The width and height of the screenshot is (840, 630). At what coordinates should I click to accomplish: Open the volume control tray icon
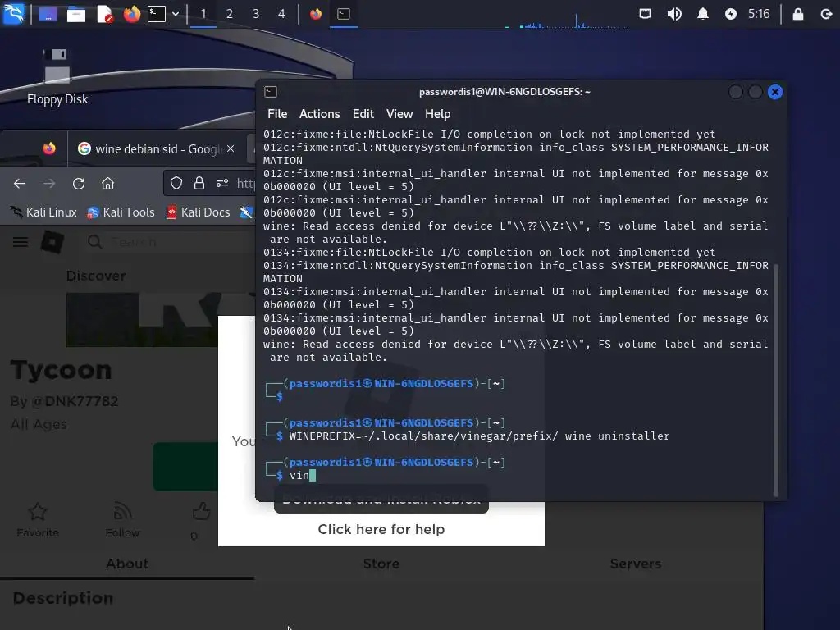(x=674, y=14)
